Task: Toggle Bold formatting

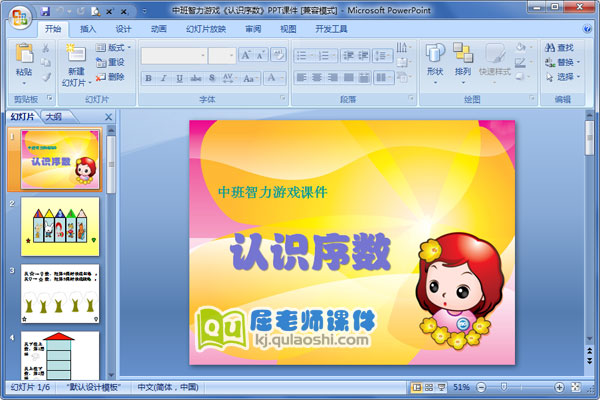Action: tap(148, 78)
